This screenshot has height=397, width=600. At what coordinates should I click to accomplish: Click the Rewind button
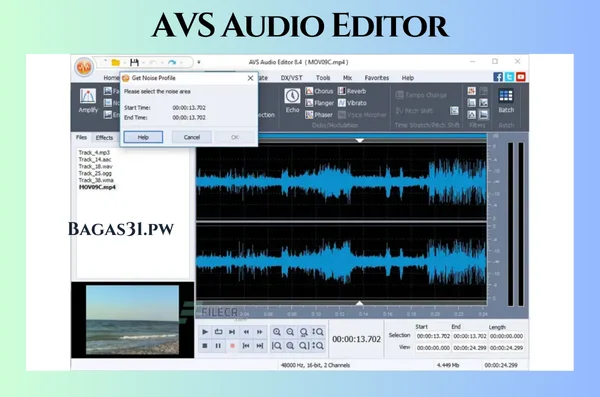(x=246, y=332)
